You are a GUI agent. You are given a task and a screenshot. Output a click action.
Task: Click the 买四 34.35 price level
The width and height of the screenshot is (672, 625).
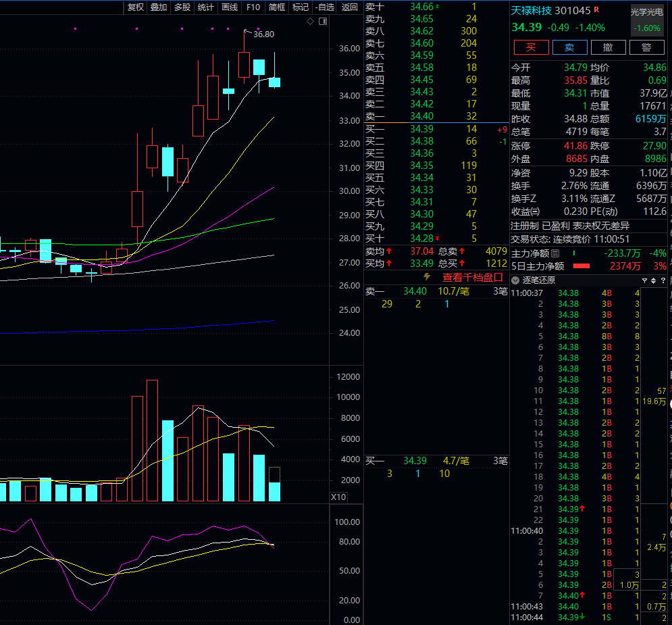click(421, 166)
